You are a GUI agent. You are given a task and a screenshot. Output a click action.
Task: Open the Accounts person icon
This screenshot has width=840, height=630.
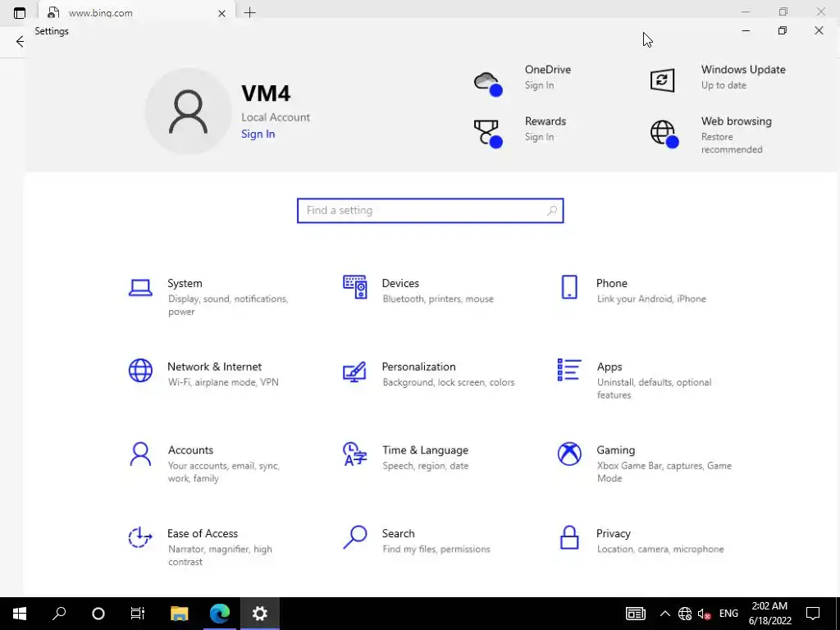point(140,454)
